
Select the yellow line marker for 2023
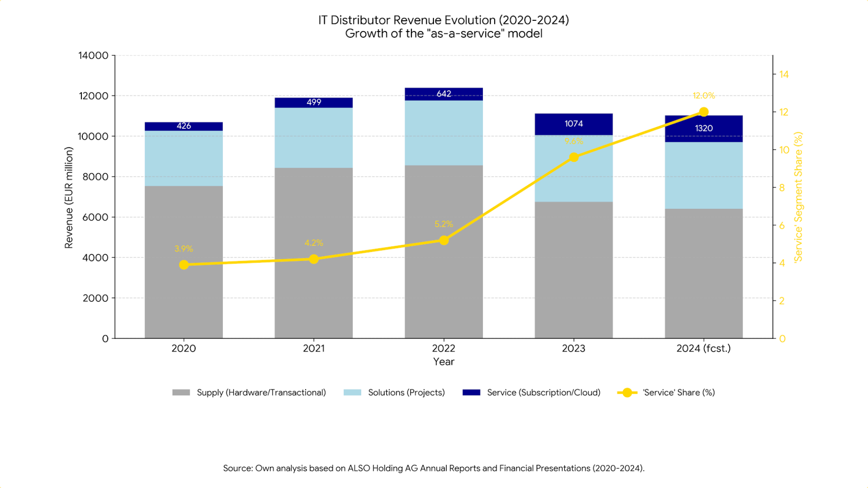(573, 157)
